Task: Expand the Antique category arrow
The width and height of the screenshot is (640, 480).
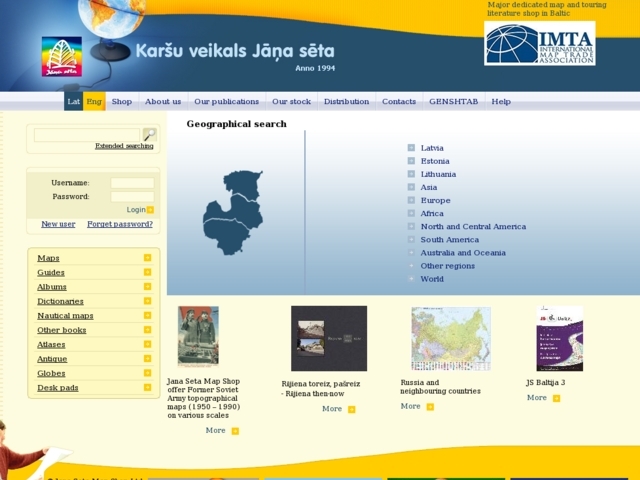Action: point(147,358)
